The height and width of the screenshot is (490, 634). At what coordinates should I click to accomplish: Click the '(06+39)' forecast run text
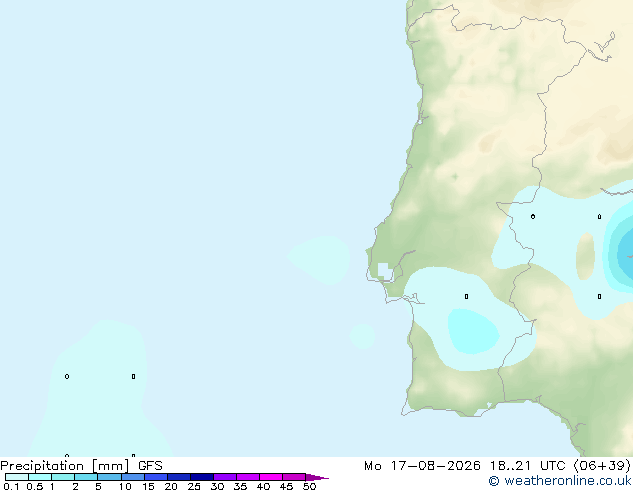(x=602, y=466)
